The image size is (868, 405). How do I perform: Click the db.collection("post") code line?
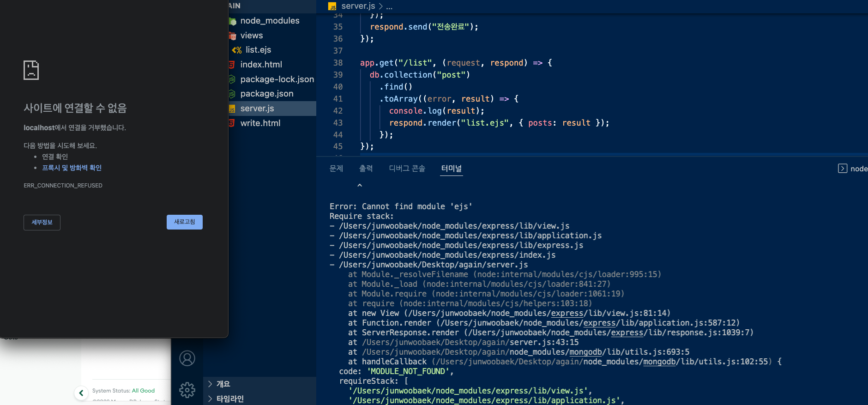click(420, 75)
